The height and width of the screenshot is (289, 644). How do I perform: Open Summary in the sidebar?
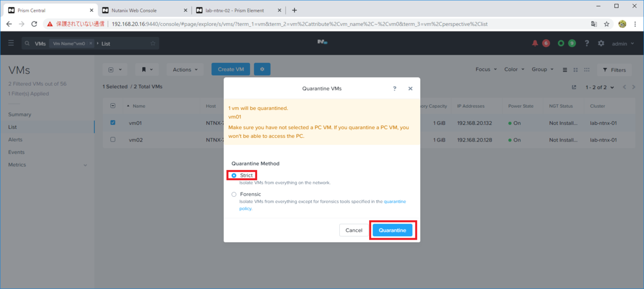(20, 114)
